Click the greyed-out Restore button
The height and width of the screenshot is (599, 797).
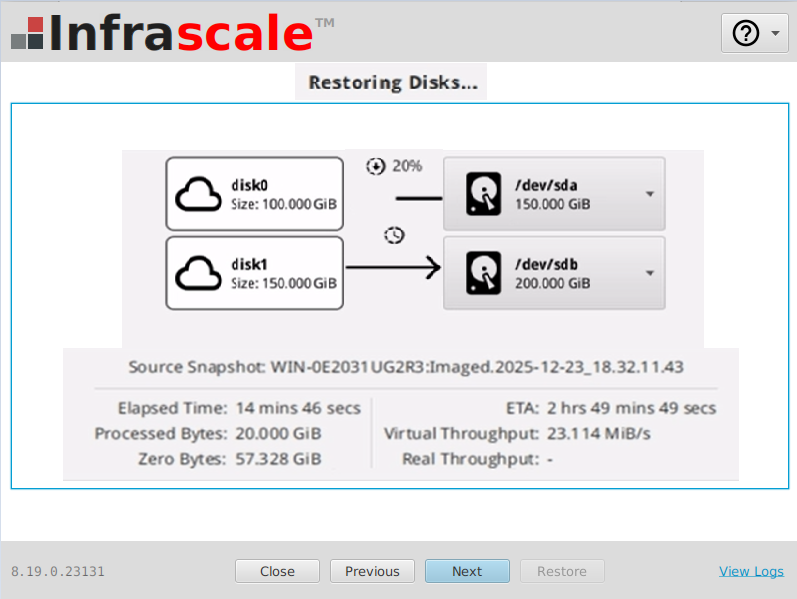pos(562,571)
